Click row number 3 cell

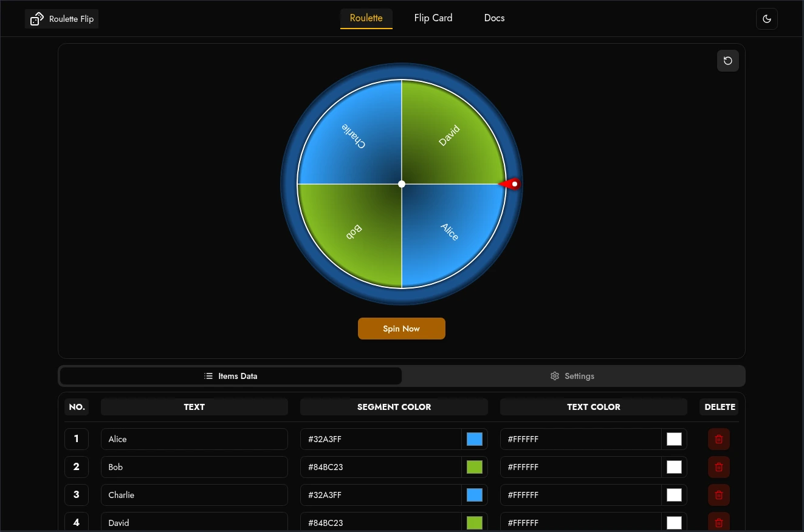pyautogui.click(x=77, y=495)
